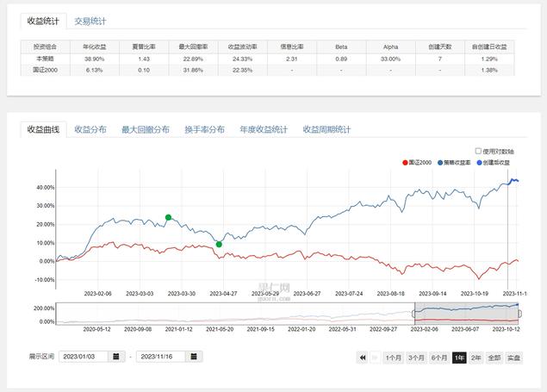Select the 6个月 range button

(438, 357)
